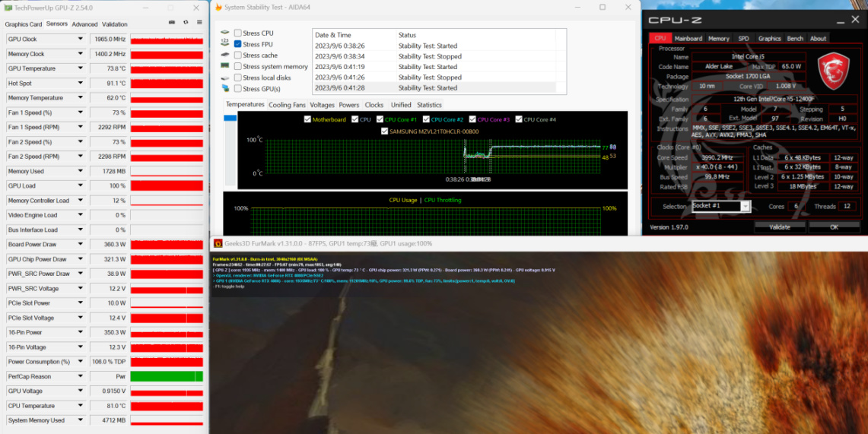The width and height of the screenshot is (868, 434).
Task: Open the PerfCap Reason dropdown
Action: (81, 376)
